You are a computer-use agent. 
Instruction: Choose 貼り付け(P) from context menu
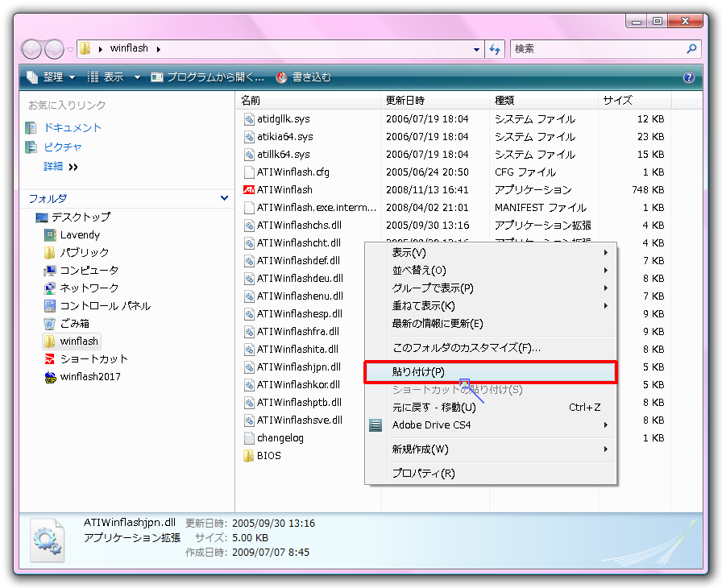[491, 372]
